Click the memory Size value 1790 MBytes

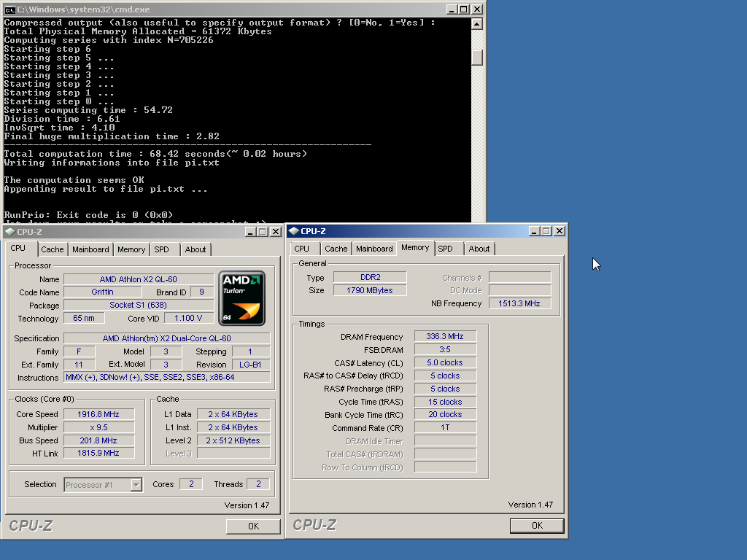[x=370, y=290]
